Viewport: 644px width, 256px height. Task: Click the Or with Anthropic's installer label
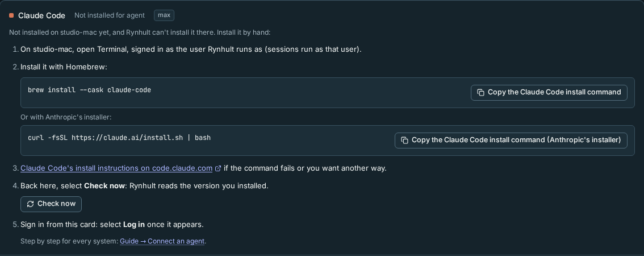pos(66,117)
